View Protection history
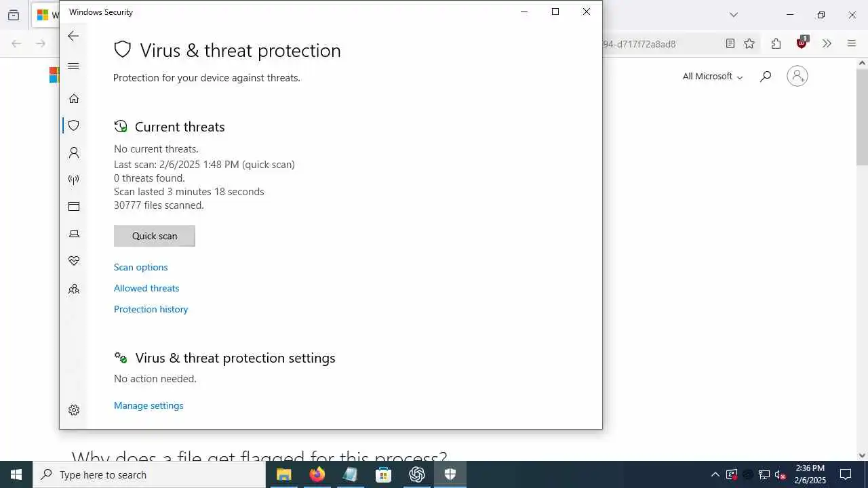 [x=151, y=309]
